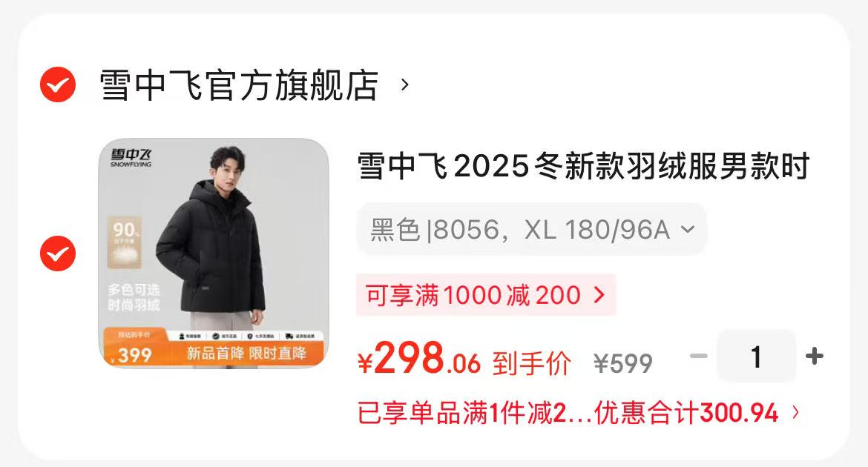
Task: View the 可享满1000减200 promotion
Action: [485, 295]
